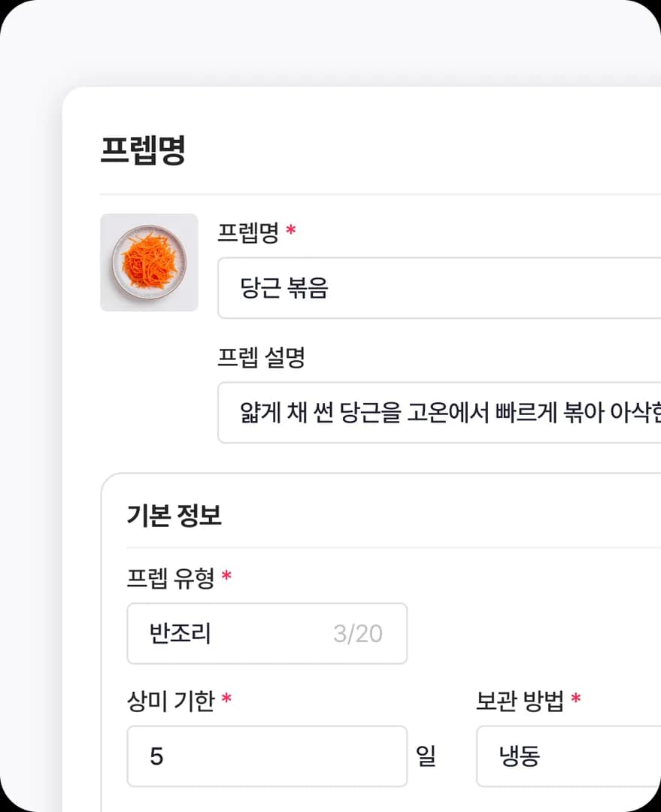Click the carrot dish thumbnail image
Viewport: 661px width, 812px height.
[x=149, y=262]
